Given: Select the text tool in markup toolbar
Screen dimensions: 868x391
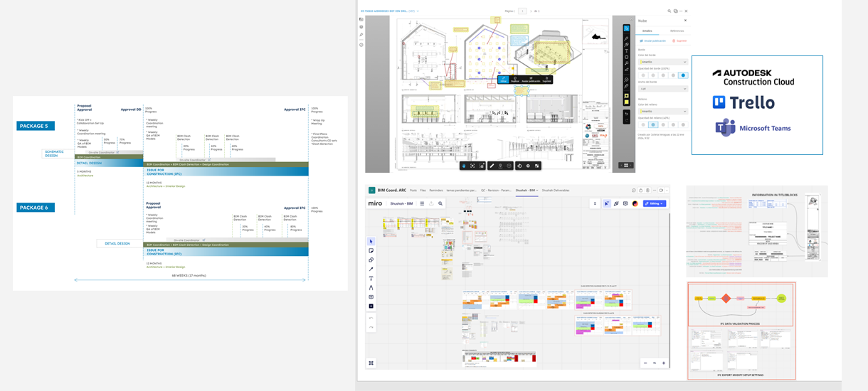Looking at the screenshot, I should pos(626,50).
